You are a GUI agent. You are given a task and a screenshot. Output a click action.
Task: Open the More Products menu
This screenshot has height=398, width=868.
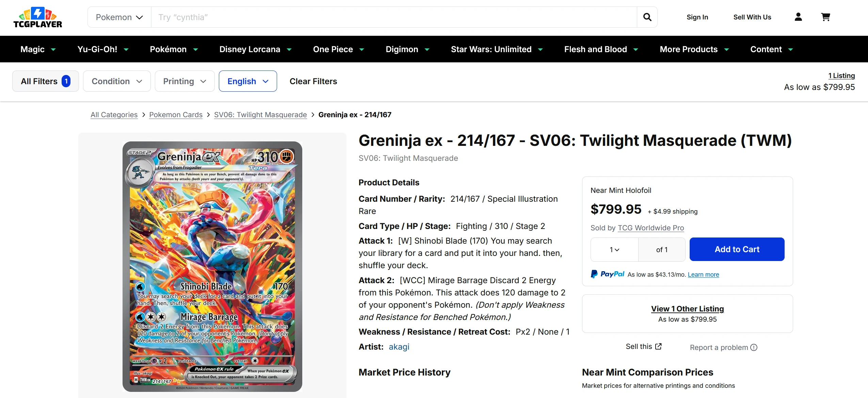click(x=694, y=49)
